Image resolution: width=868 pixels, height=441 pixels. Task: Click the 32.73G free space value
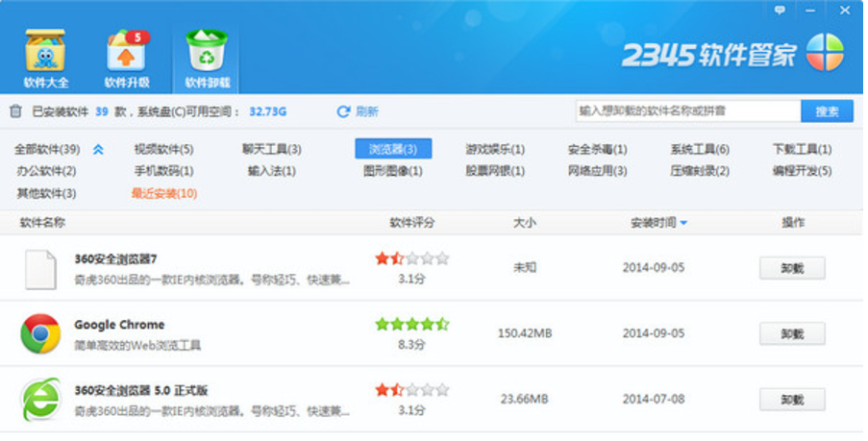[267, 111]
